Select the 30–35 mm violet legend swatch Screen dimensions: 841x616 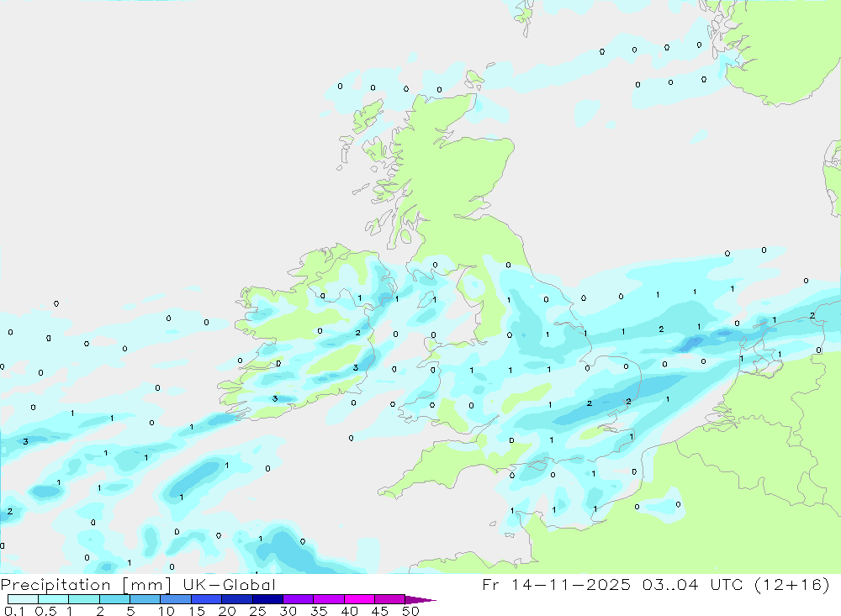(x=299, y=599)
